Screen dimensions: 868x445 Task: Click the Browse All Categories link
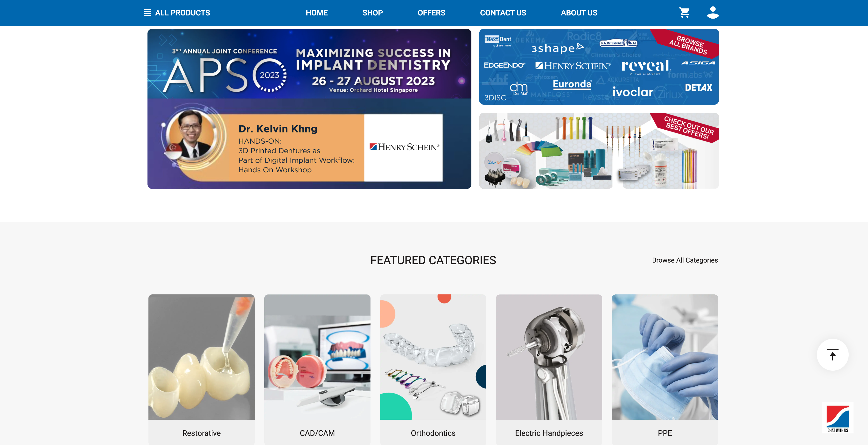(685, 260)
